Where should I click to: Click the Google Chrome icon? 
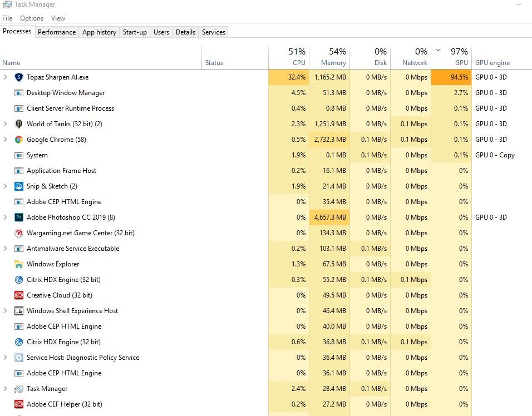(19, 140)
